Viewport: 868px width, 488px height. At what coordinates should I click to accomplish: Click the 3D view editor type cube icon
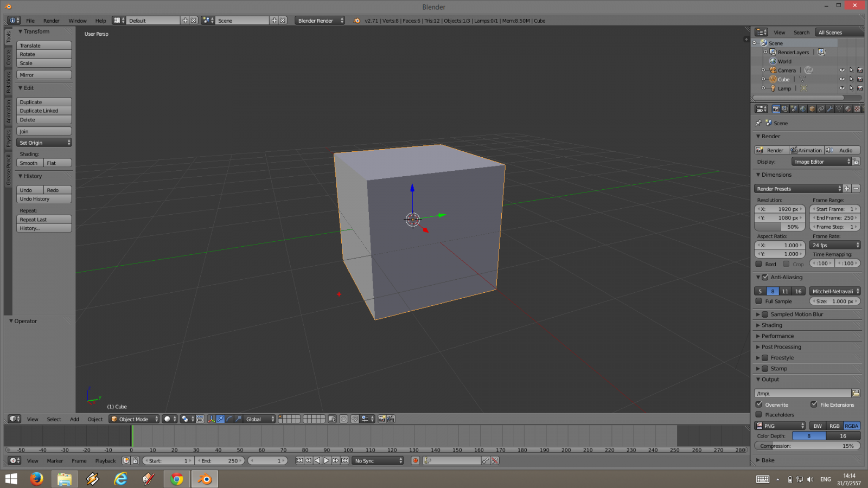pos(15,419)
